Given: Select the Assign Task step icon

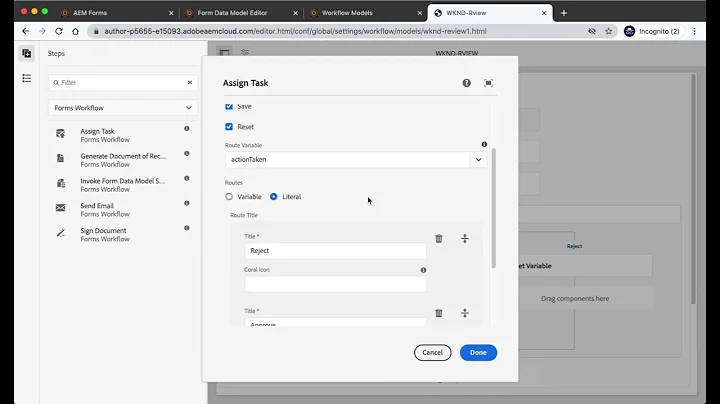Looking at the screenshot, I should tap(61, 134).
